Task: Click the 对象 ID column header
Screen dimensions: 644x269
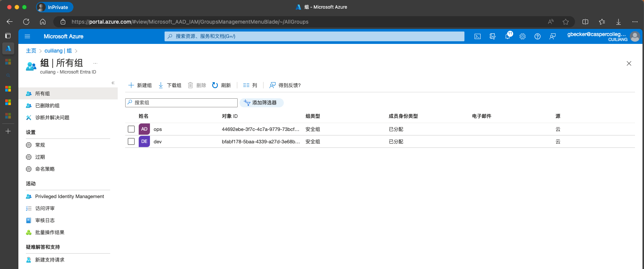Action: [230, 116]
